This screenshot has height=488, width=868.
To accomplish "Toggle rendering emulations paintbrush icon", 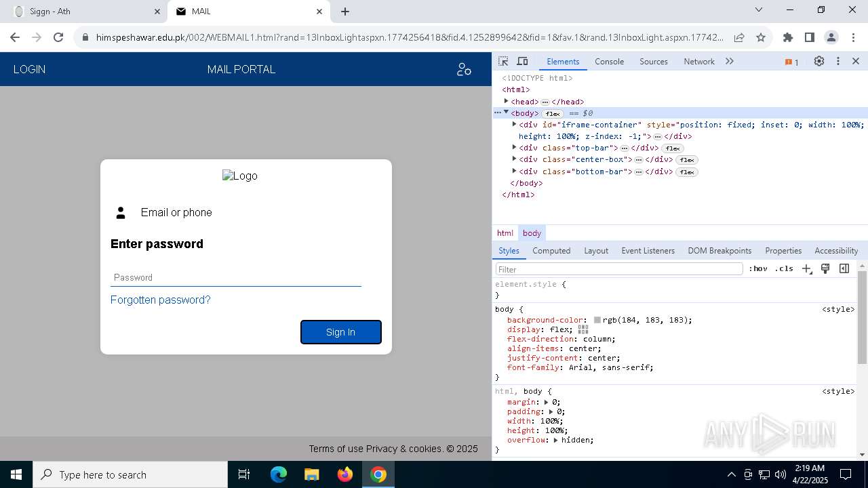I will pos(825,268).
